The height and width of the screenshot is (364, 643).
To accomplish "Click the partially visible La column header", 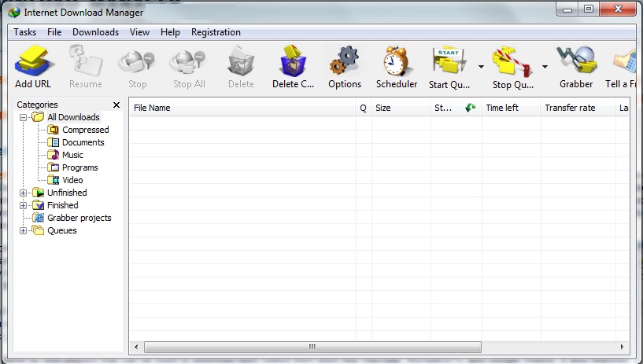I will [623, 108].
